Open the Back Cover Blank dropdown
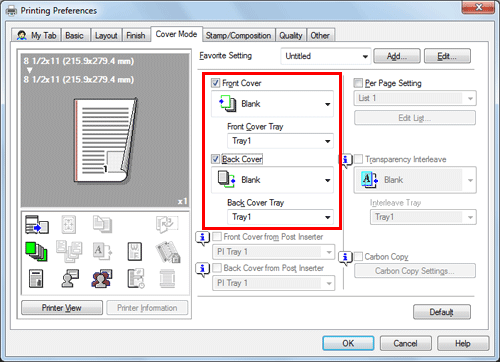This screenshot has width=500, height=362. (x=272, y=180)
